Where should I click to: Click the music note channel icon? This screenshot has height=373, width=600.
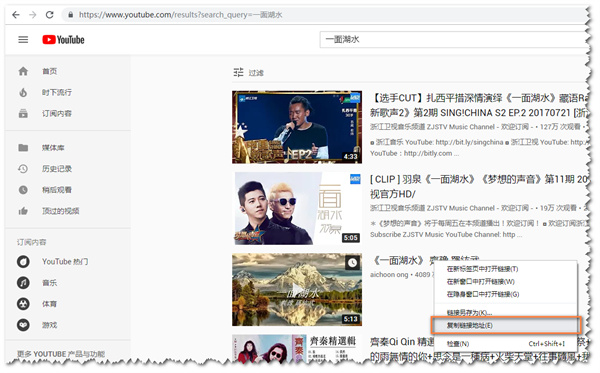click(x=23, y=283)
